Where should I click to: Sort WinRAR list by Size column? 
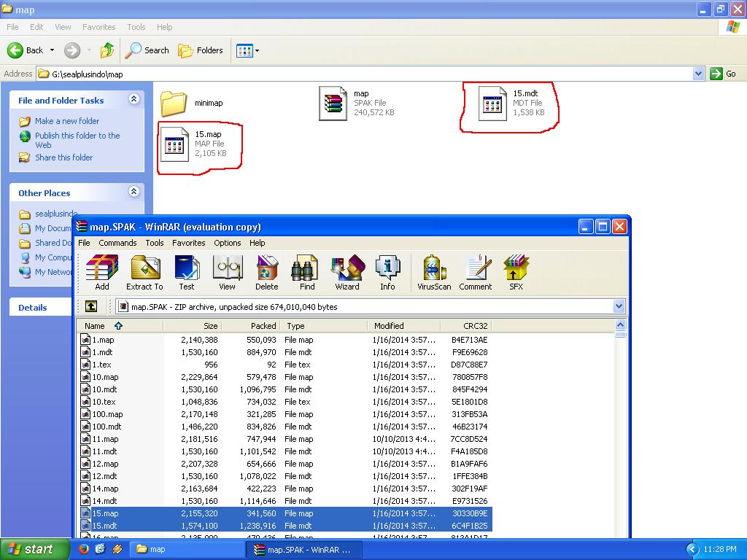[x=193, y=326]
